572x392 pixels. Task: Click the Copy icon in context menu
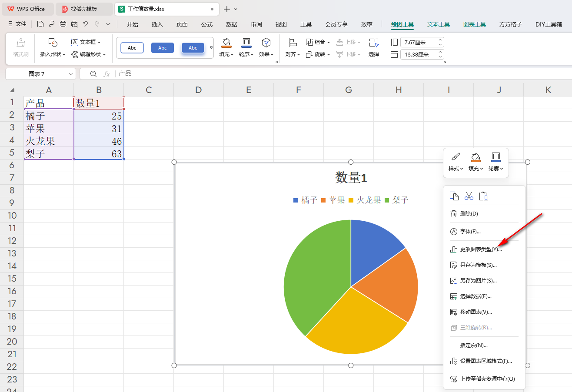pyautogui.click(x=454, y=196)
